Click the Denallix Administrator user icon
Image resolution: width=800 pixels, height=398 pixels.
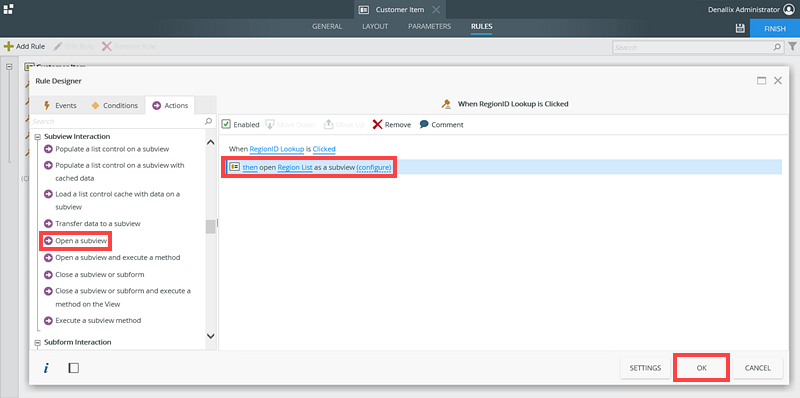point(789,9)
